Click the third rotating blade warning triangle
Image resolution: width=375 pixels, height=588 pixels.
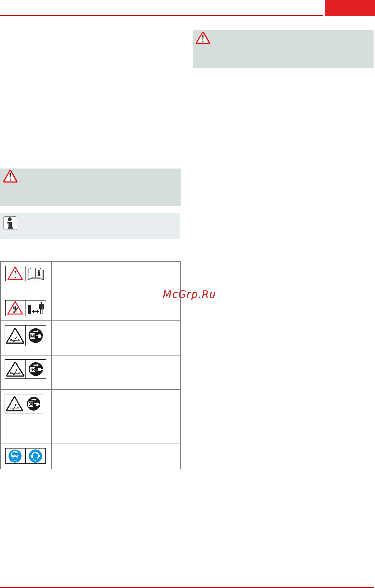(15, 404)
